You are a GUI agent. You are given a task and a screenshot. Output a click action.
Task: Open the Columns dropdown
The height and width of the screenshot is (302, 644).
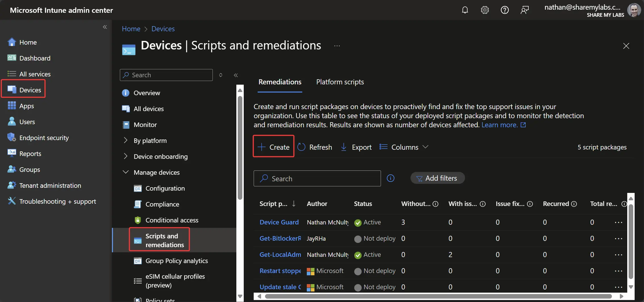pyautogui.click(x=404, y=147)
